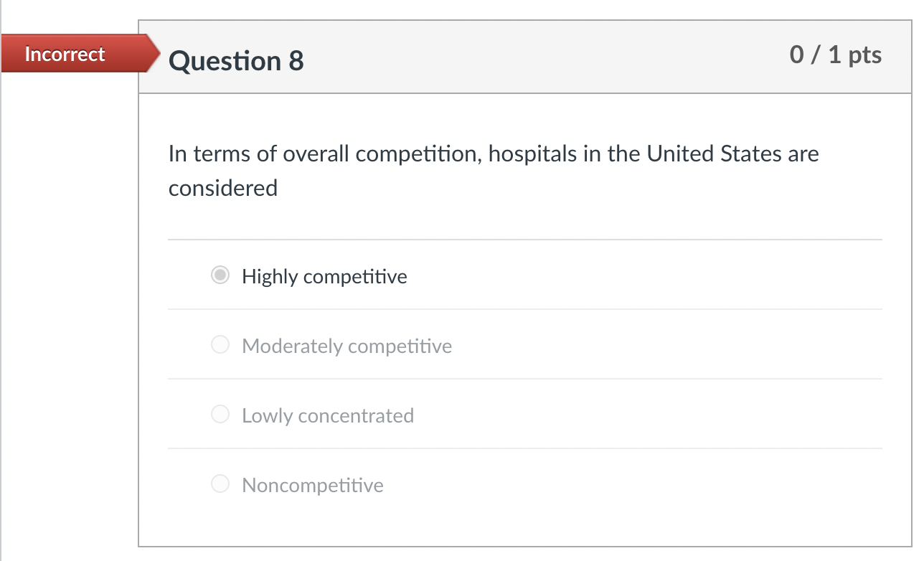Click the bottom edge of the question card
Viewport: 924px width, 561px height.
click(524, 544)
